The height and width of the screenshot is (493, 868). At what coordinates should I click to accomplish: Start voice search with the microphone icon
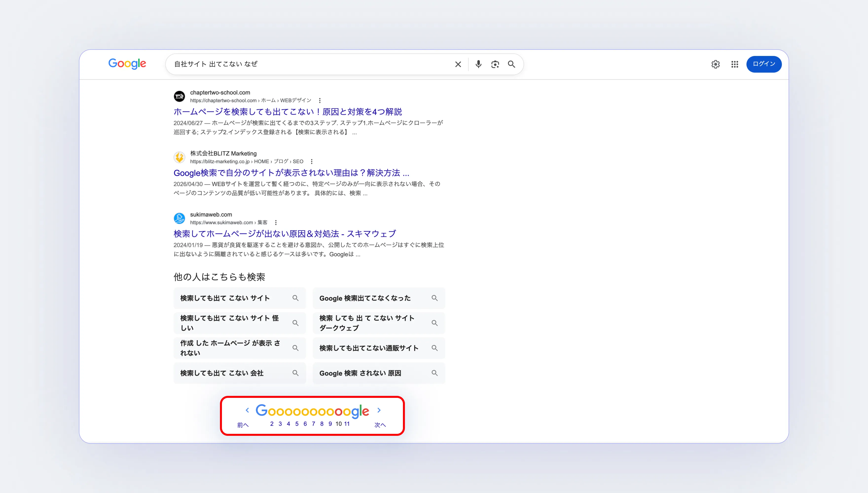pos(478,64)
